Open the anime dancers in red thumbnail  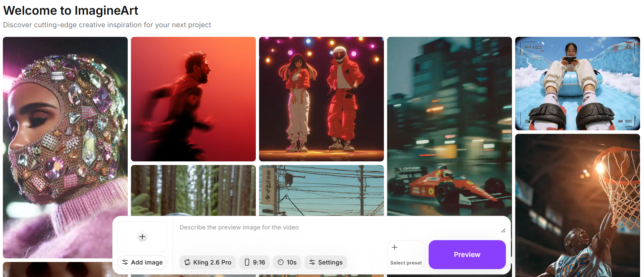coord(321,99)
